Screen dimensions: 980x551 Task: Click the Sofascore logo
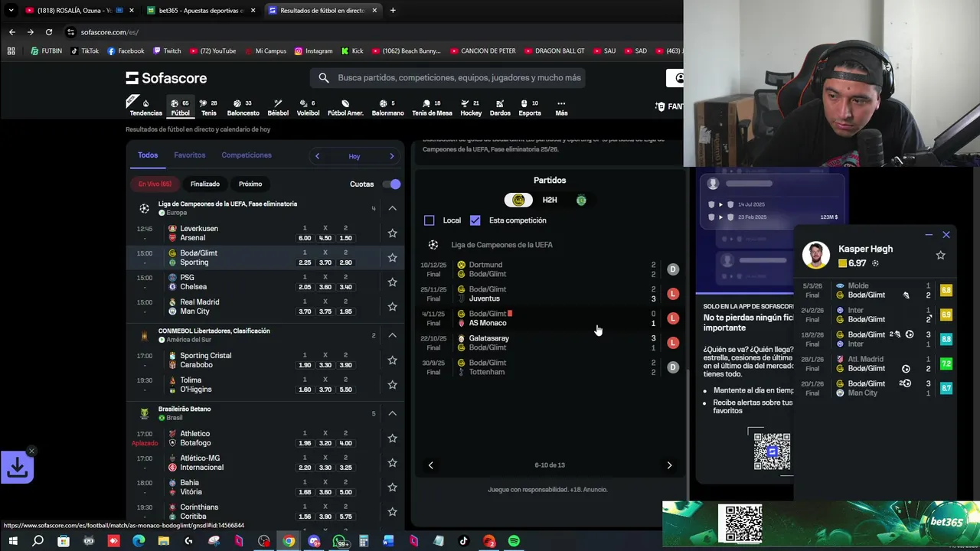coord(166,78)
